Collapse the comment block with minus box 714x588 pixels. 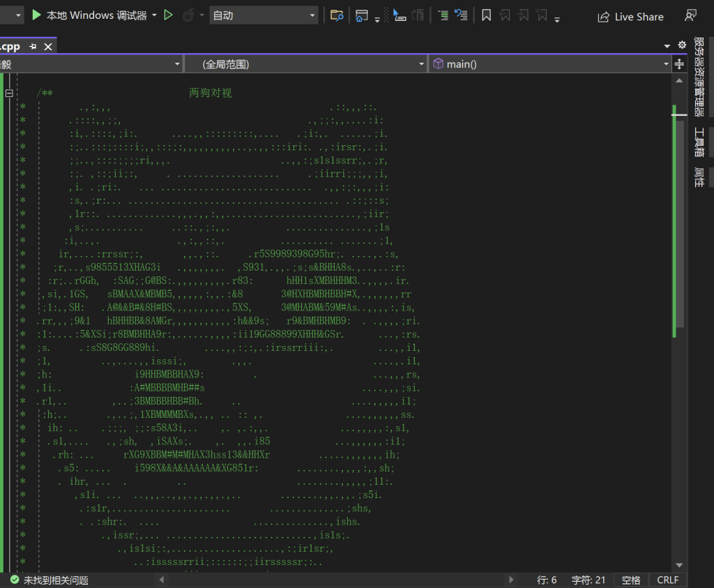tap(9, 93)
